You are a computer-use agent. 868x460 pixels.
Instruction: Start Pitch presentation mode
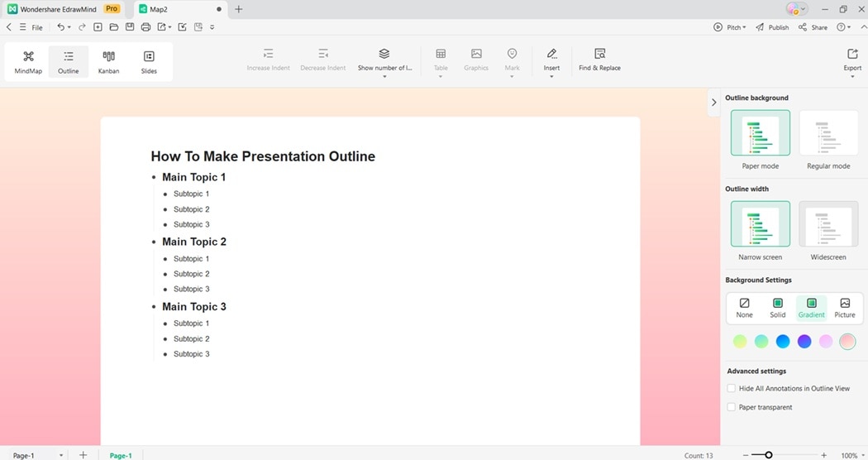tap(730, 27)
